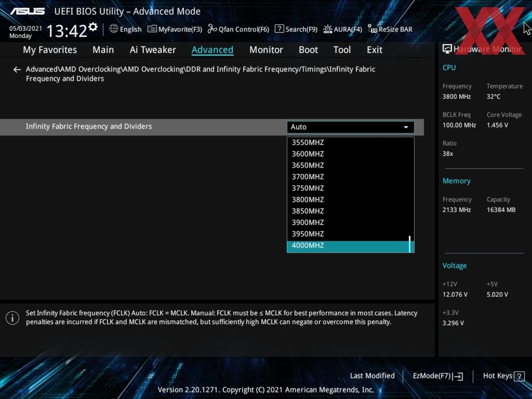Click the +5V 5.020 V reading

tap(497, 295)
